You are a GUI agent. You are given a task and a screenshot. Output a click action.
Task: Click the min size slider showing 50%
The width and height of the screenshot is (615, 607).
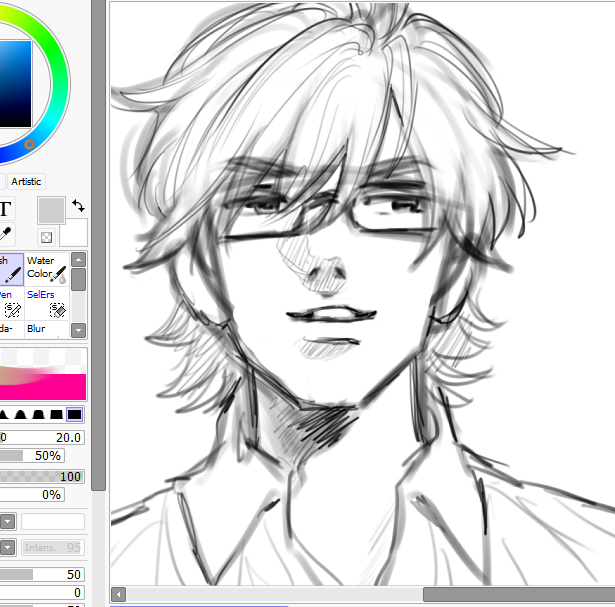pyautogui.click(x=32, y=456)
